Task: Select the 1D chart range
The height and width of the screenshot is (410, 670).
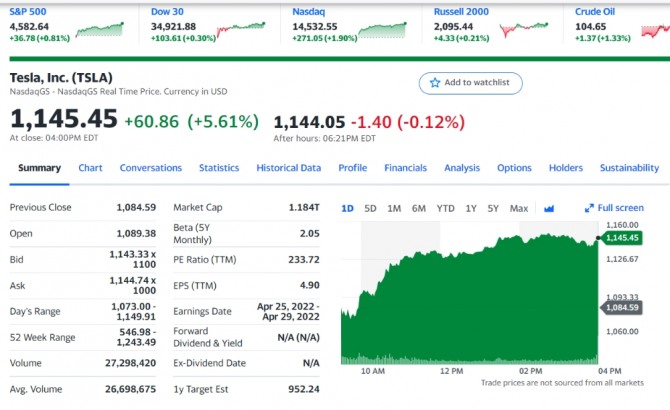Action: [347, 208]
